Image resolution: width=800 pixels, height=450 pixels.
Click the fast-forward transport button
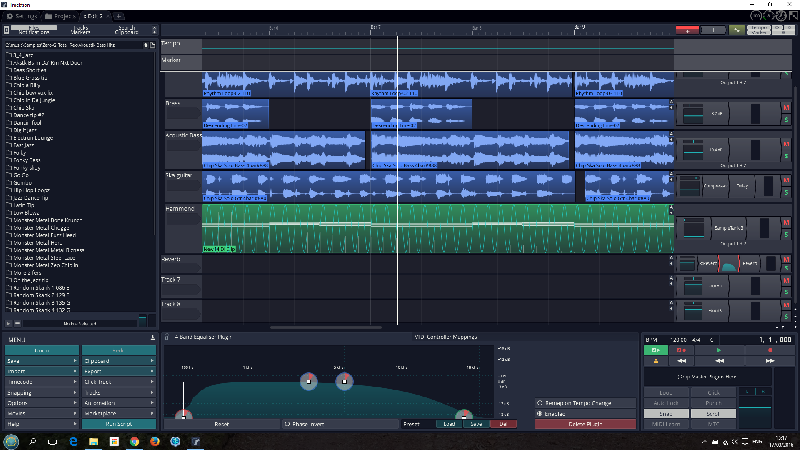769,361
